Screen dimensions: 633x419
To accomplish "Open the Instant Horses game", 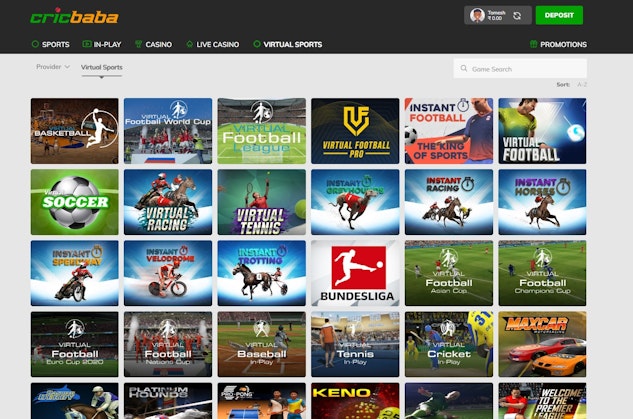I will tap(542, 202).
